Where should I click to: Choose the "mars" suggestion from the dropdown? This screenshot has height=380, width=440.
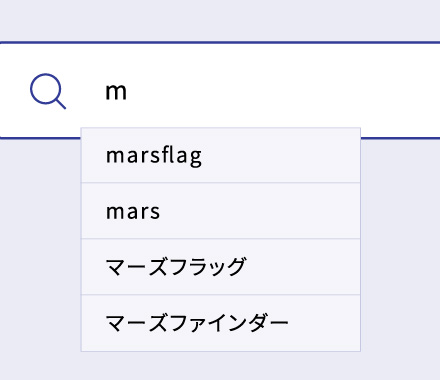click(x=221, y=211)
